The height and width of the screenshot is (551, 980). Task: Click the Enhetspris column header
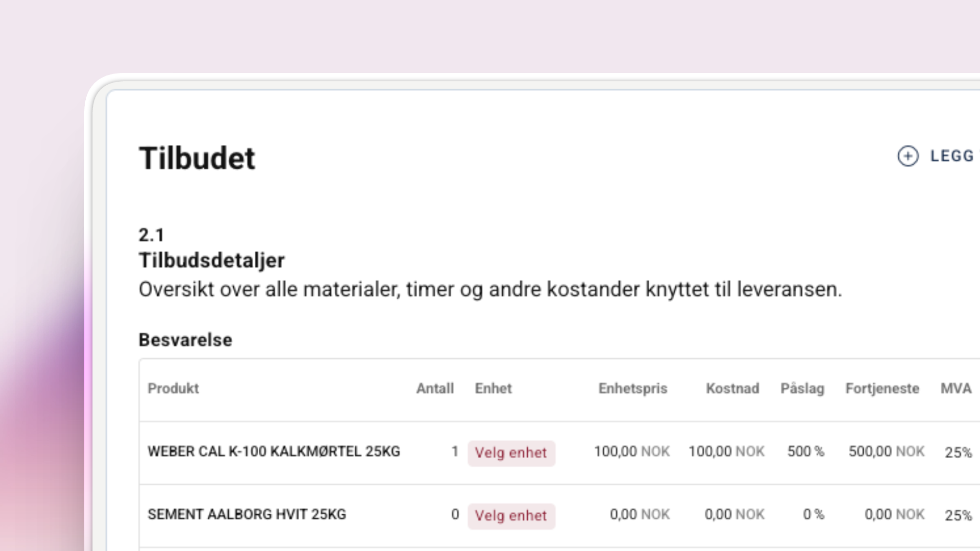pyautogui.click(x=632, y=389)
